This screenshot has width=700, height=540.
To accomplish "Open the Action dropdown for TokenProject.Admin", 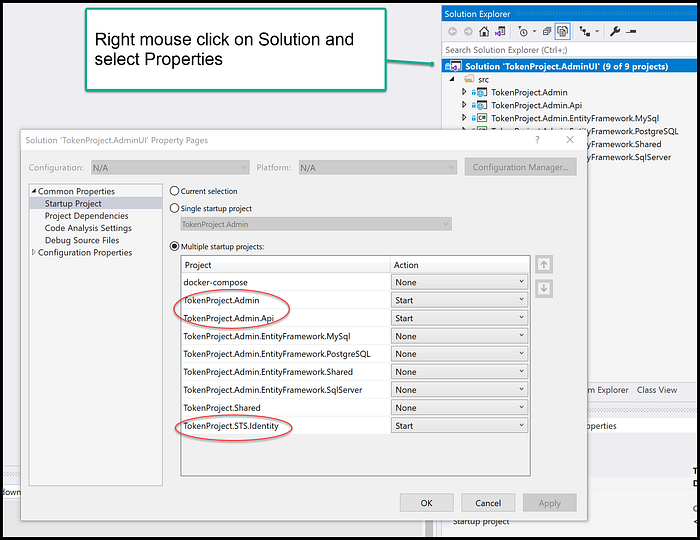I will [459, 300].
